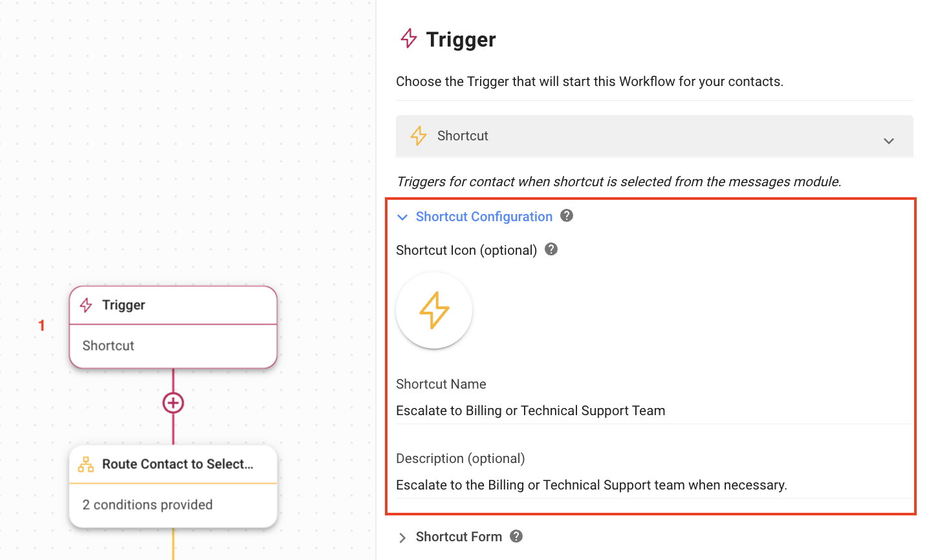Click the plus icon below the Trigger node
The image size is (929, 560).
pyautogui.click(x=173, y=403)
